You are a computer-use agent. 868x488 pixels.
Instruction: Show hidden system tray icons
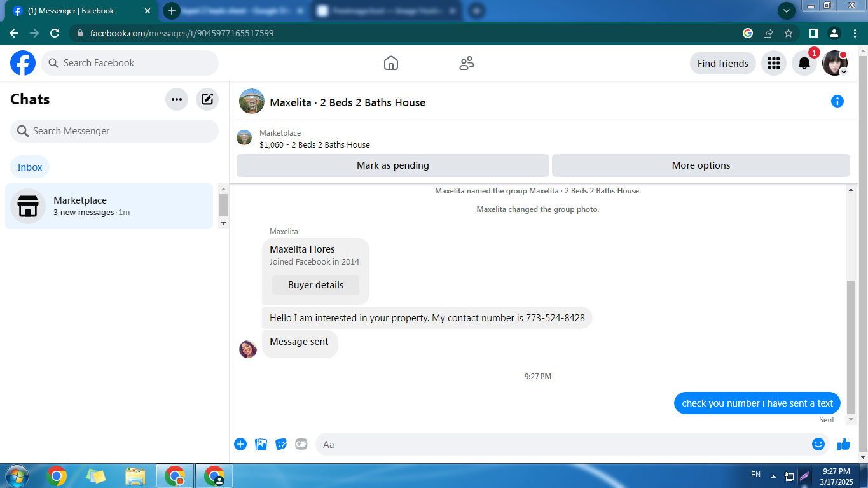point(773,476)
